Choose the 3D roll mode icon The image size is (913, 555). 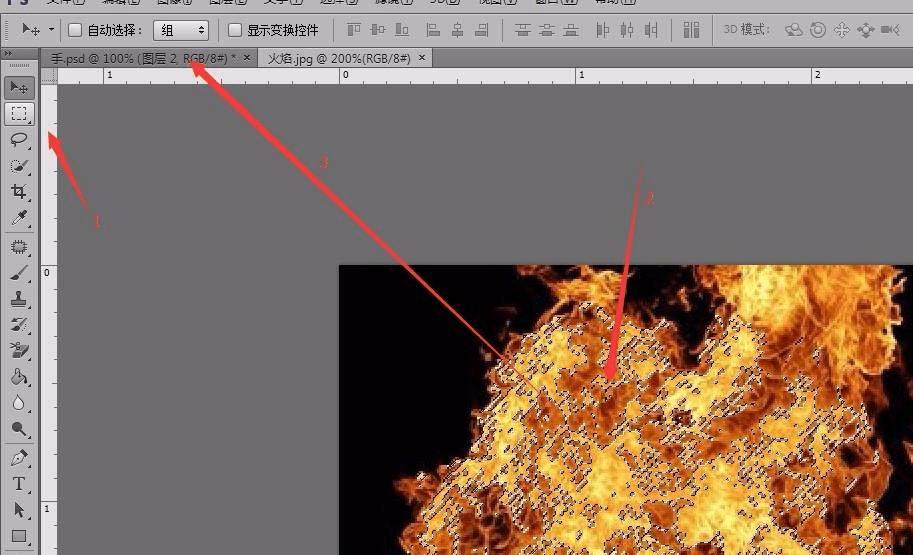[x=818, y=30]
